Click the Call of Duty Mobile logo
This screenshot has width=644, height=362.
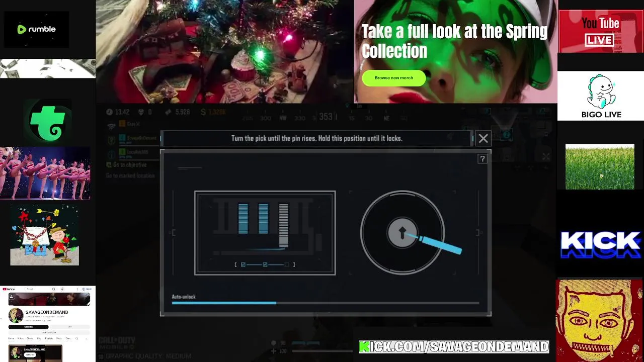tap(117, 343)
